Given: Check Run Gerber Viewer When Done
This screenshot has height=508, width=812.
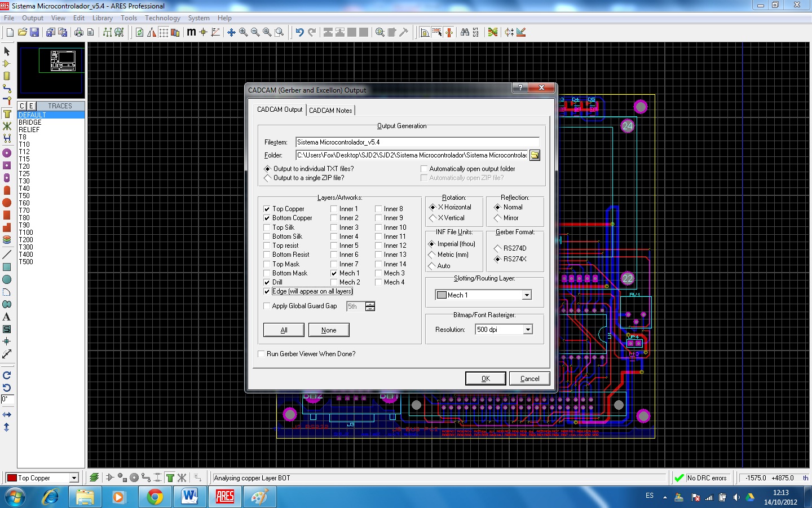Looking at the screenshot, I should click(261, 354).
